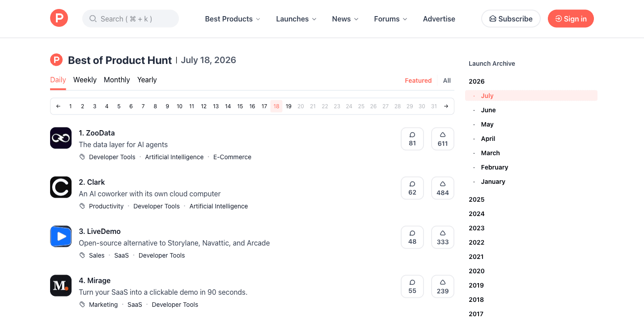Open June in Launch Archive
This screenshot has height=322, width=644.
(x=488, y=110)
